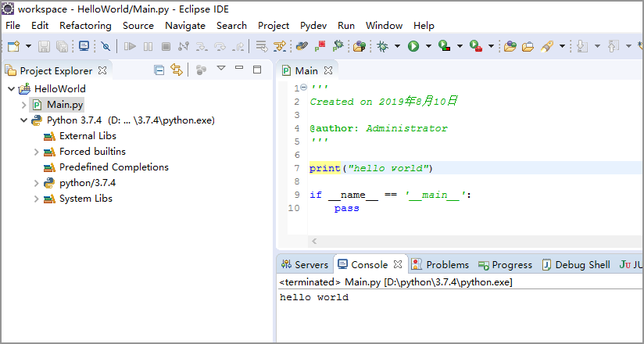Click the Previous Annotation icon
This screenshot has width=644, height=344.
point(613,46)
